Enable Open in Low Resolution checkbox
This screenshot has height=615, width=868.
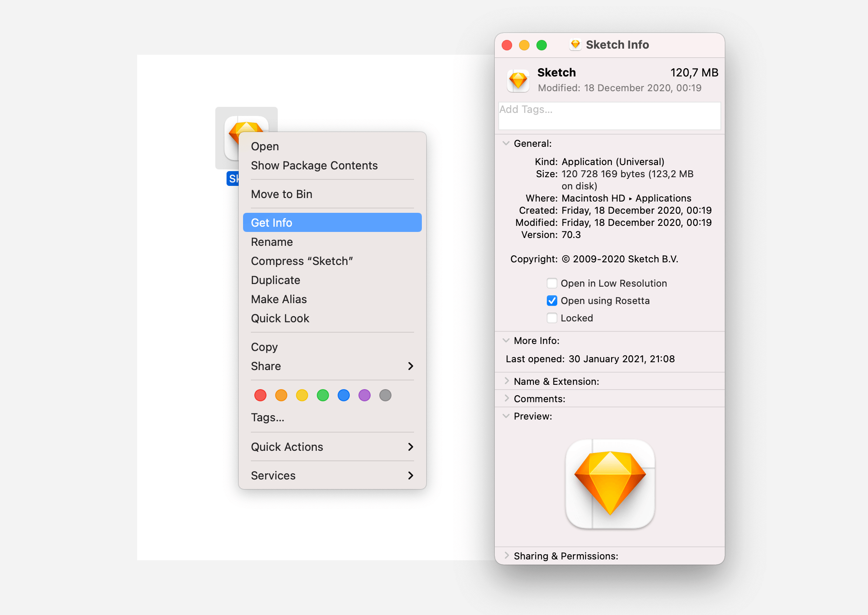(552, 283)
